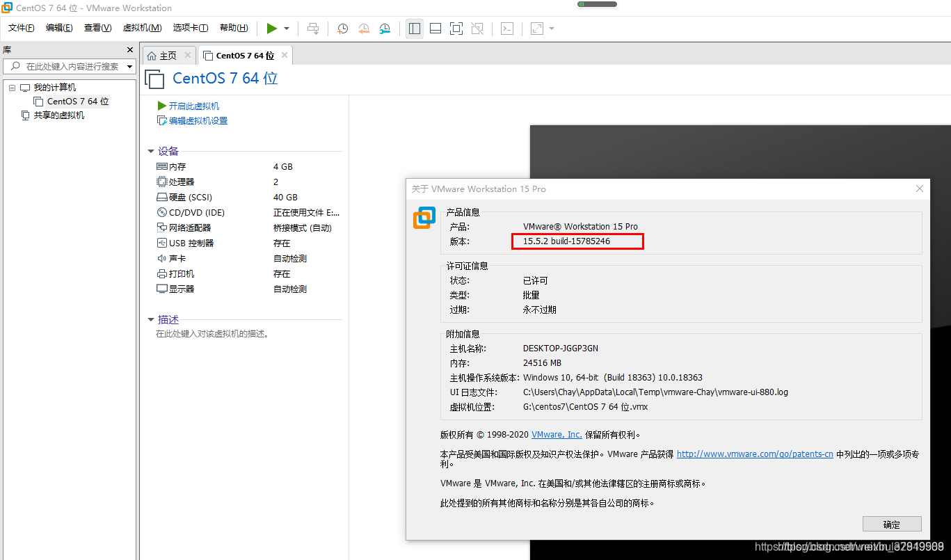Collapse the 我的计算机 tree node
951x560 pixels.
[x=12, y=87]
